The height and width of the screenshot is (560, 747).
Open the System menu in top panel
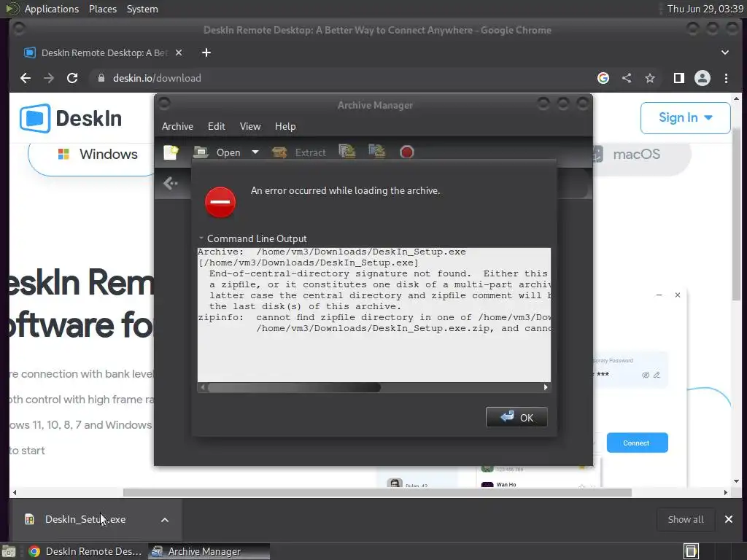tap(142, 9)
